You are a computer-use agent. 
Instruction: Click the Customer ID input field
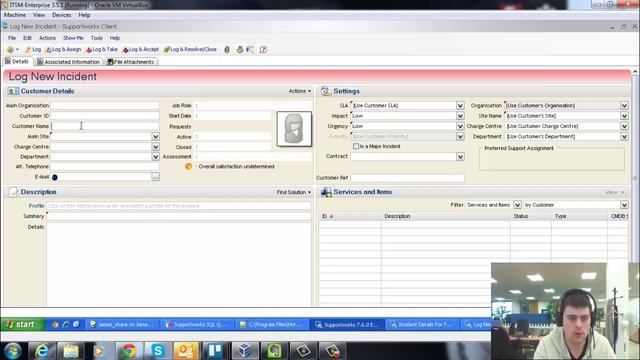click(x=105, y=116)
